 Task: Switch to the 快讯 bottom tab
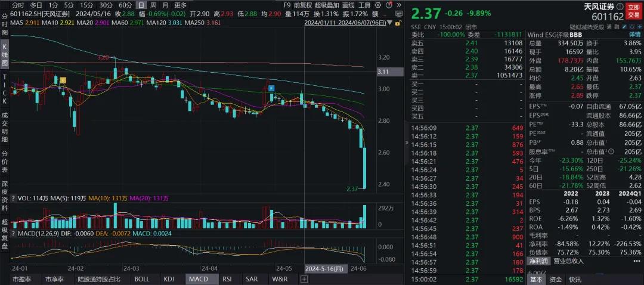[575, 280]
